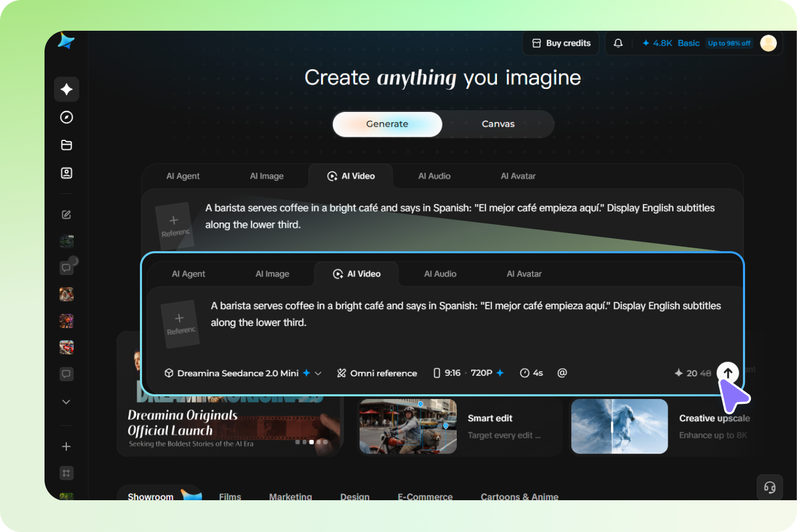This screenshot has width=797, height=532.
Task: Open the portrait avatar icon in the sidebar
Action: click(x=67, y=173)
